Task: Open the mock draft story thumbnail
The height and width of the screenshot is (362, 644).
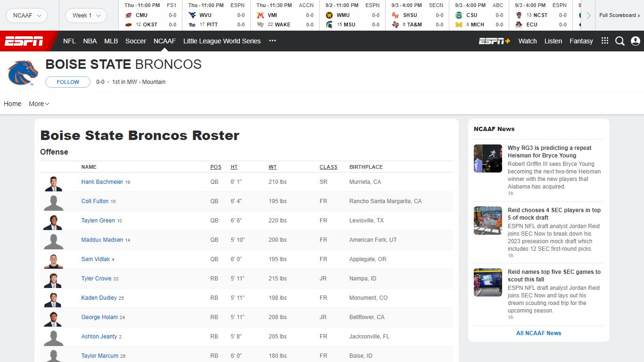Action: coord(488,221)
